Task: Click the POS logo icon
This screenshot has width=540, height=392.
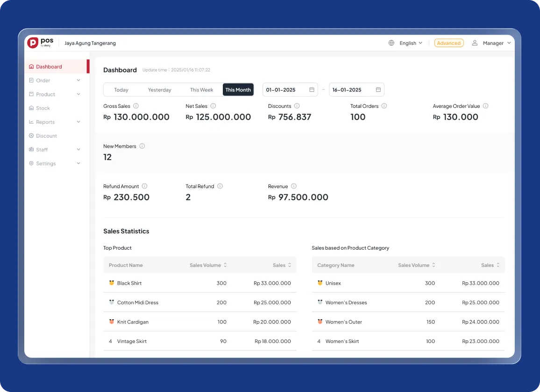Action: pos(33,43)
